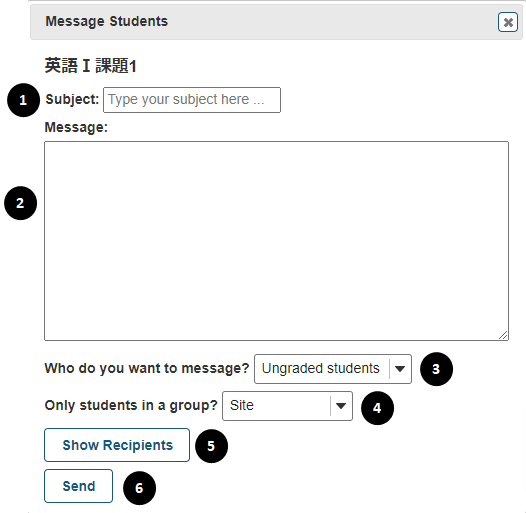Click the Subject input field
Image resolution: width=526 pixels, height=513 pixels.
point(192,100)
